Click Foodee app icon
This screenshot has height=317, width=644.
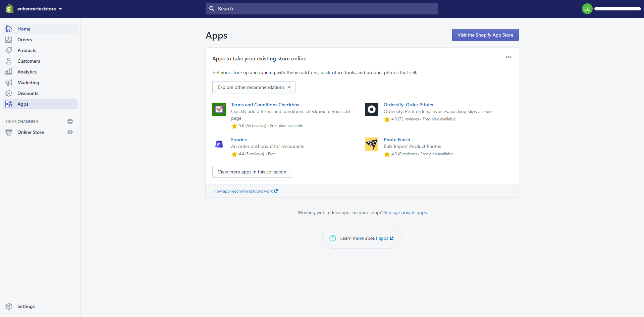pyautogui.click(x=219, y=144)
